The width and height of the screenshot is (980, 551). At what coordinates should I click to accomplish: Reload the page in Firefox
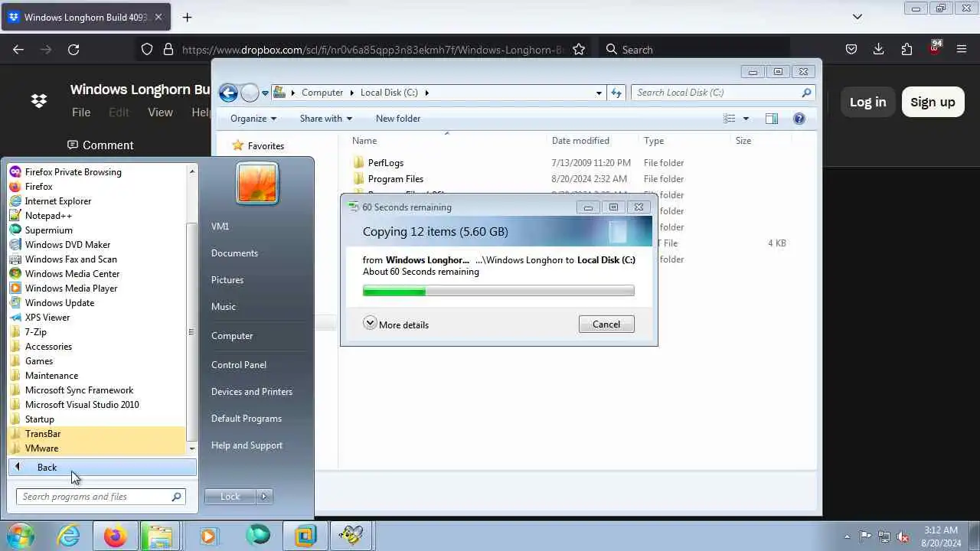73,50
